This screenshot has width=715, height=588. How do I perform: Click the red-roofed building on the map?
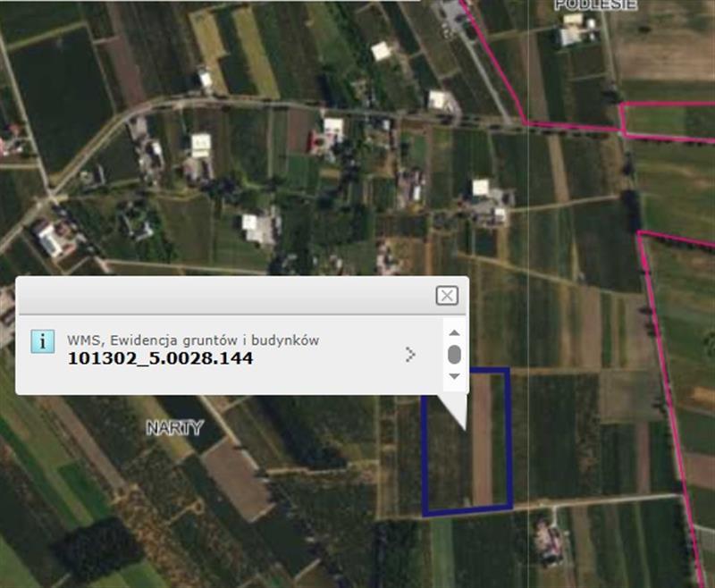312,141
